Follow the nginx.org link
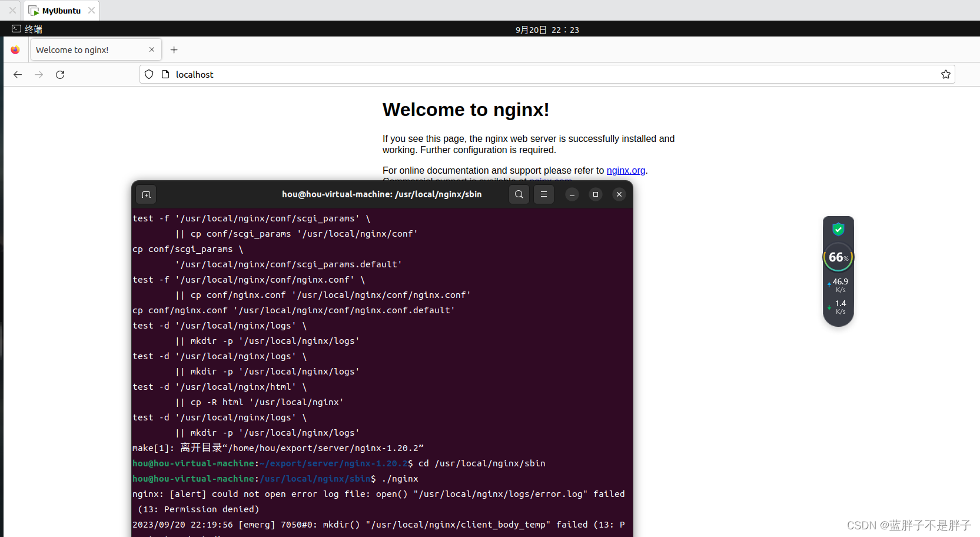The height and width of the screenshot is (537, 980). [626, 170]
